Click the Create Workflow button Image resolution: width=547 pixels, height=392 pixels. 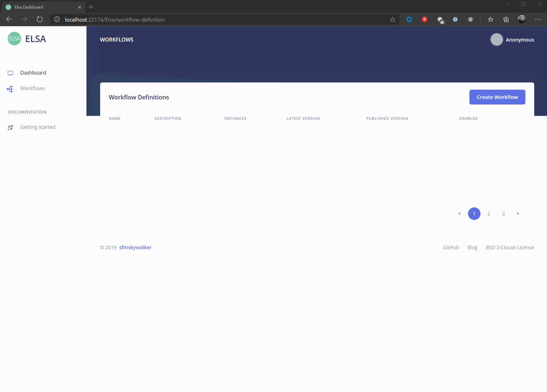(x=497, y=97)
